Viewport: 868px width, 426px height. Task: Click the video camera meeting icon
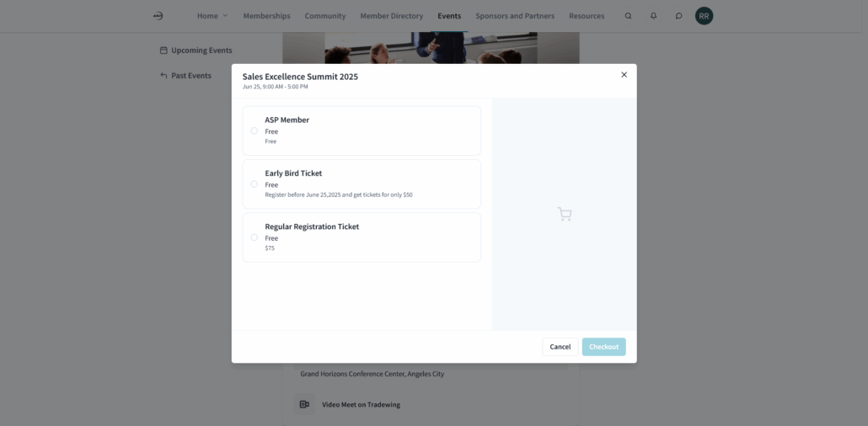pos(304,405)
